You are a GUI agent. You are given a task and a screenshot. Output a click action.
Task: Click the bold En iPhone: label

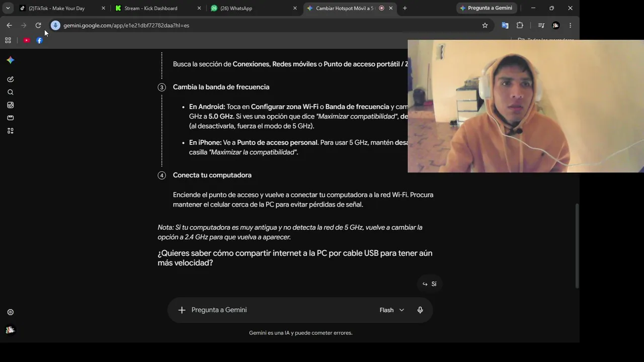(205, 142)
